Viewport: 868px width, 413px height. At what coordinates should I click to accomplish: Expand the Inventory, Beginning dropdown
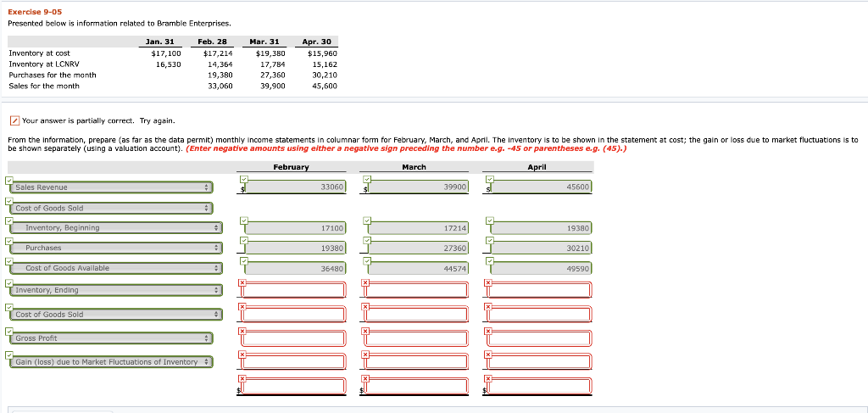point(116,227)
